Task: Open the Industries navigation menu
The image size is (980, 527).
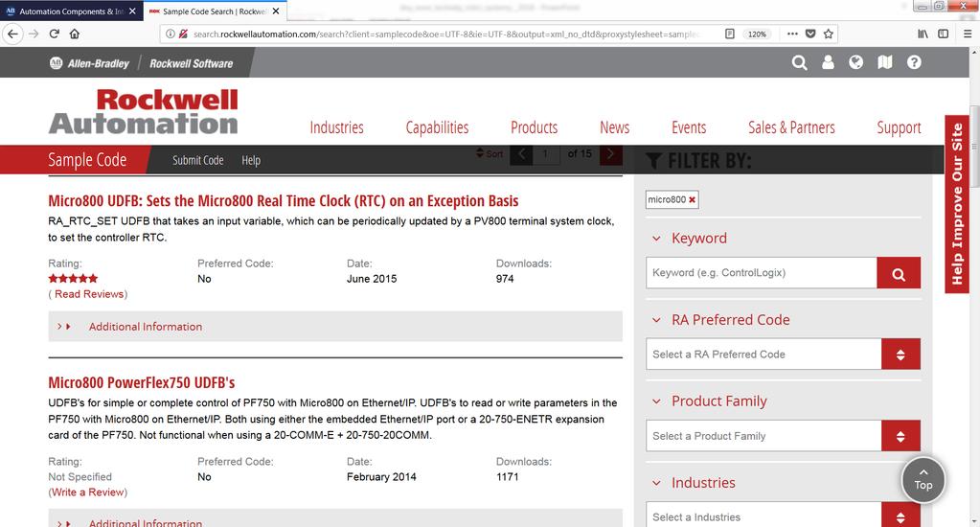Action: coord(336,127)
